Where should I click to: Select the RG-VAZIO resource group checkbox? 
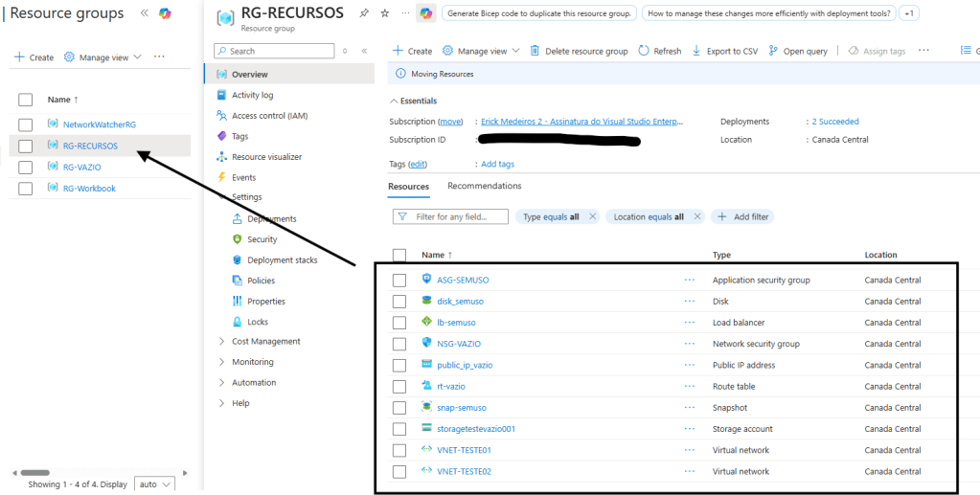point(26,168)
